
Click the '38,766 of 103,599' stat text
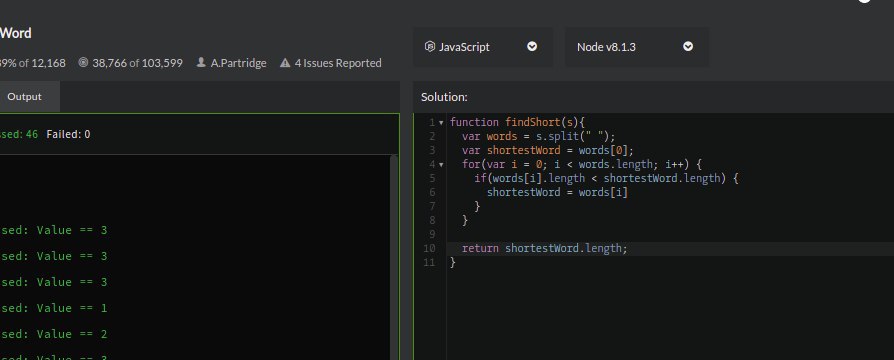tap(137, 63)
